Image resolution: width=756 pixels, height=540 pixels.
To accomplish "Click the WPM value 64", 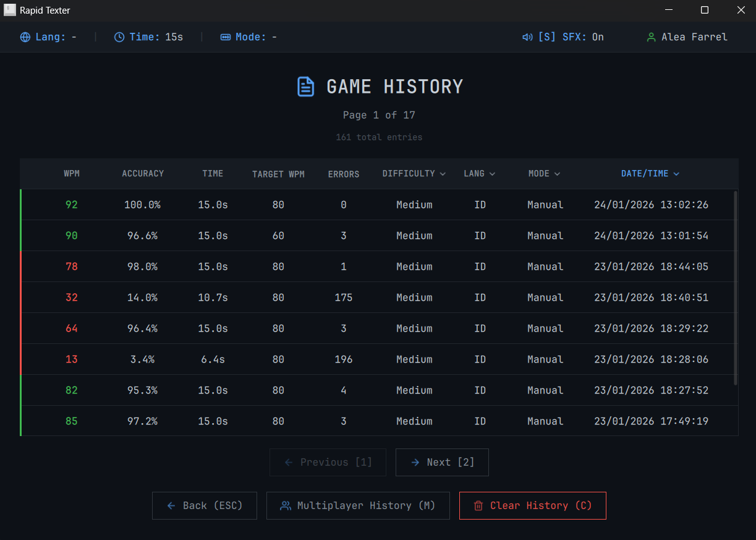I will (72, 328).
